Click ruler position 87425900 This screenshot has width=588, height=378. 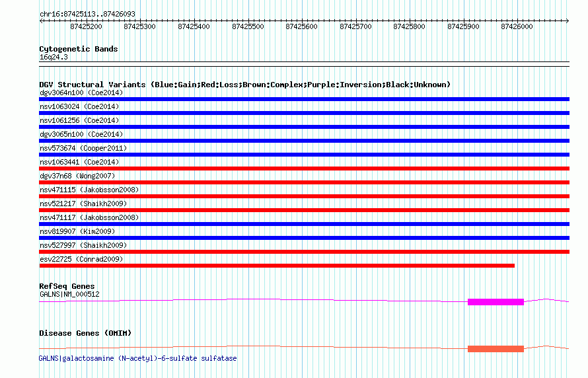(x=463, y=26)
